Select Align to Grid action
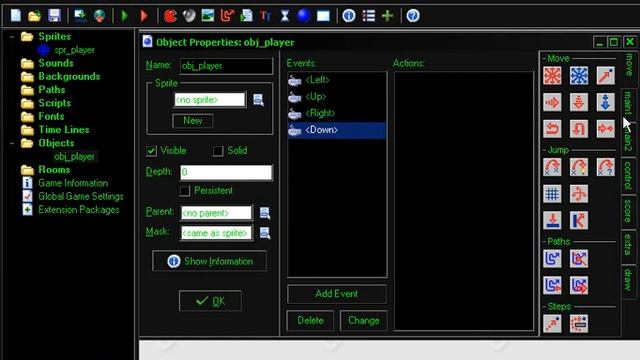The height and width of the screenshot is (360, 640). (x=552, y=193)
